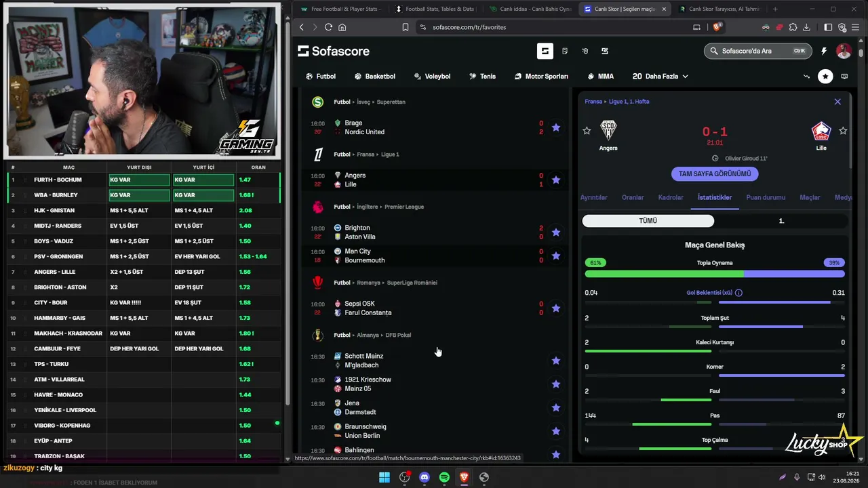Click the Sofascore logo

point(334,51)
